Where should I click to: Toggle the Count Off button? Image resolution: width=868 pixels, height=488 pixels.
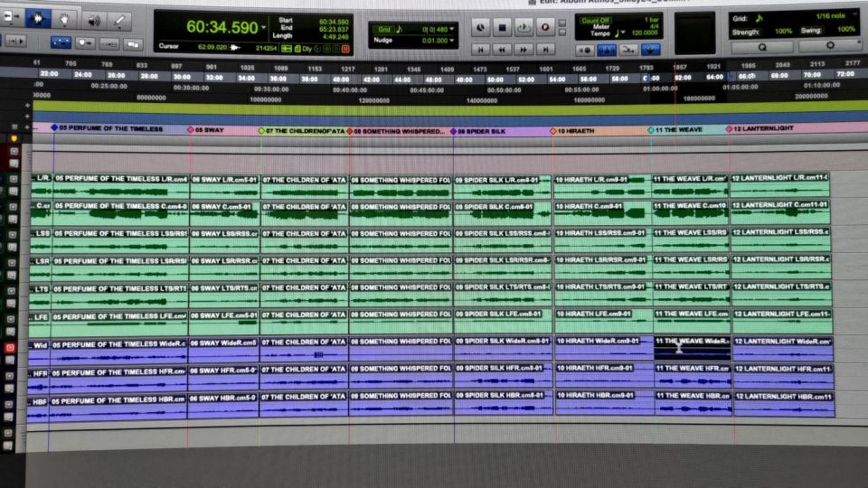(595, 20)
